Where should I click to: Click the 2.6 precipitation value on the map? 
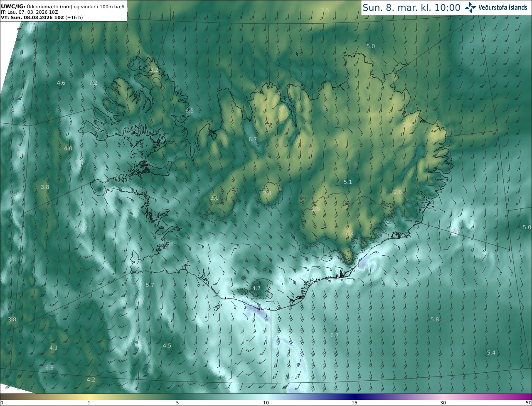click(x=398, y=192)
